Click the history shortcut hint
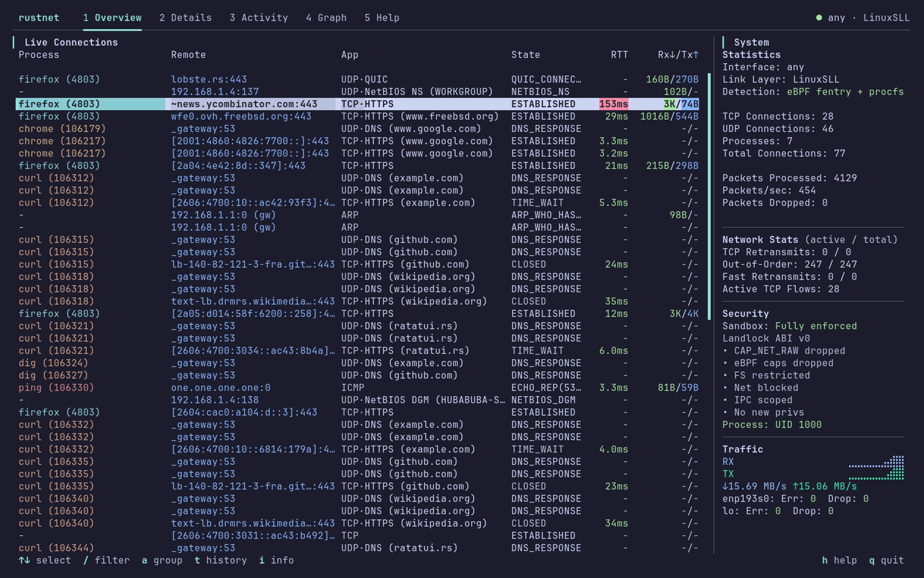 point(221,560)
